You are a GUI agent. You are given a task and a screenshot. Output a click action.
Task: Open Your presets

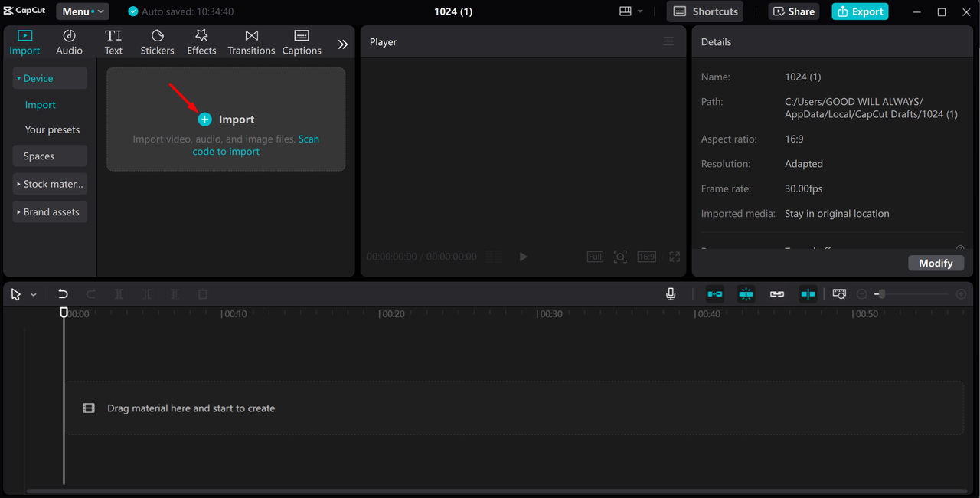pos(52,129)
